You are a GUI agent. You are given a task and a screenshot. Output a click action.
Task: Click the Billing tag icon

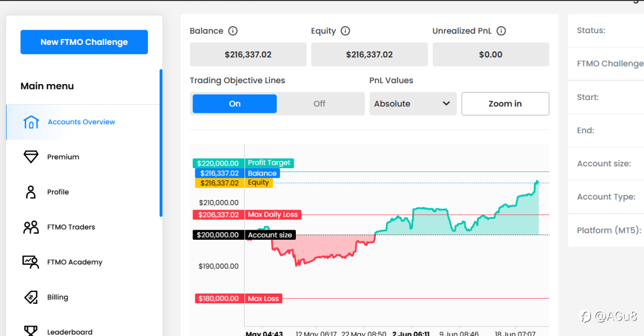click(x=31, y=297)
